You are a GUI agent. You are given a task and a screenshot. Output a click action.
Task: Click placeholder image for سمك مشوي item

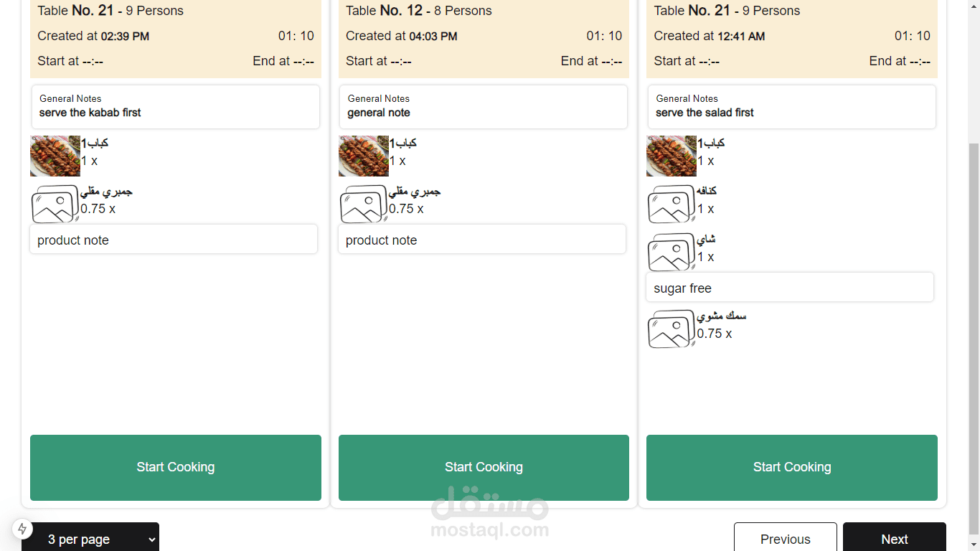click(x=672, y=329)
